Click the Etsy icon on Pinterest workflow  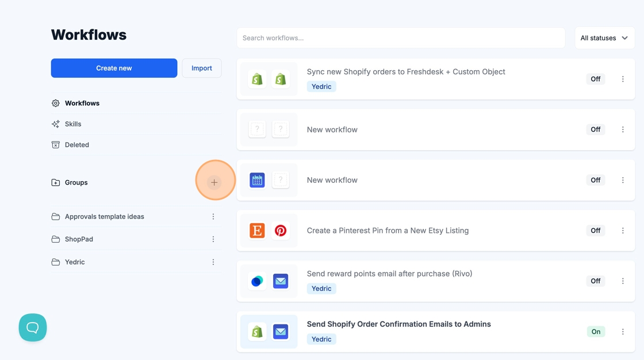tap(257, 231)
